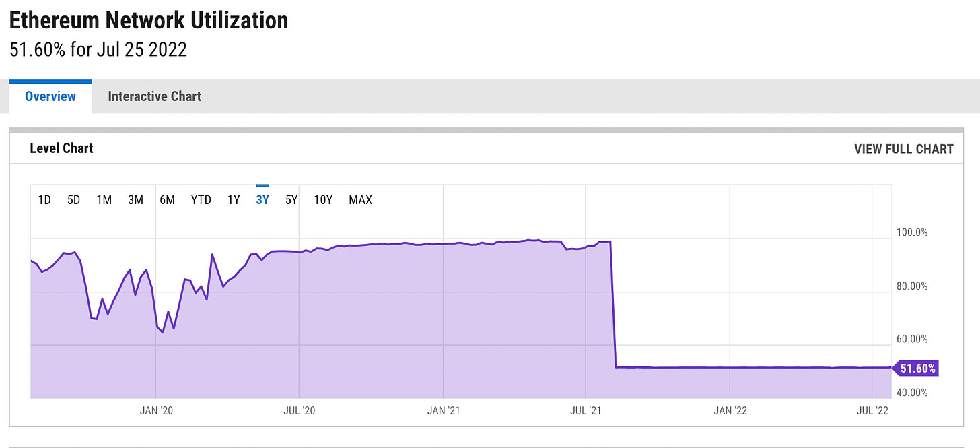
Task: Select the 1M time range
Action: (104, 199)
